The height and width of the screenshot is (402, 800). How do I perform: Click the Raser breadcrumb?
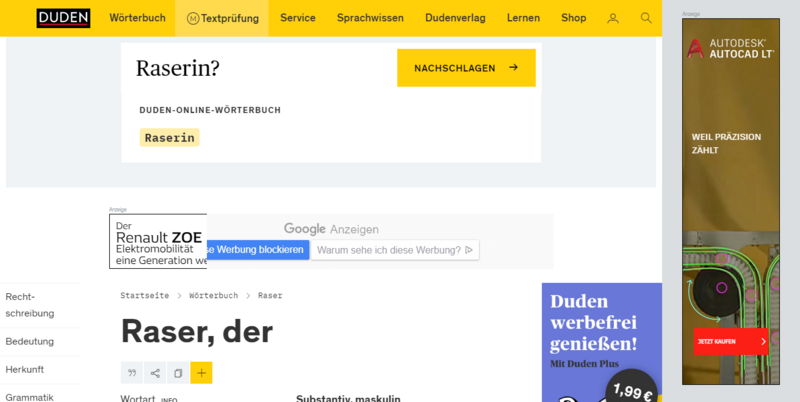click(x=270, y=295)
